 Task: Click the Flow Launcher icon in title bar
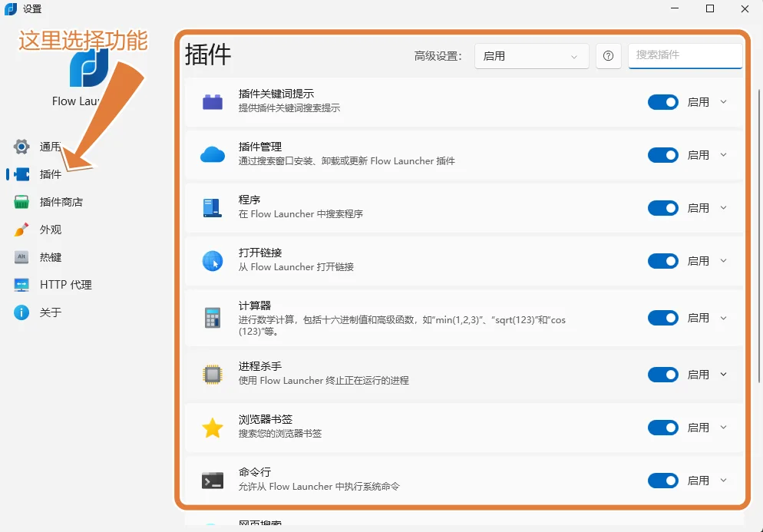[x=11, y=8]
